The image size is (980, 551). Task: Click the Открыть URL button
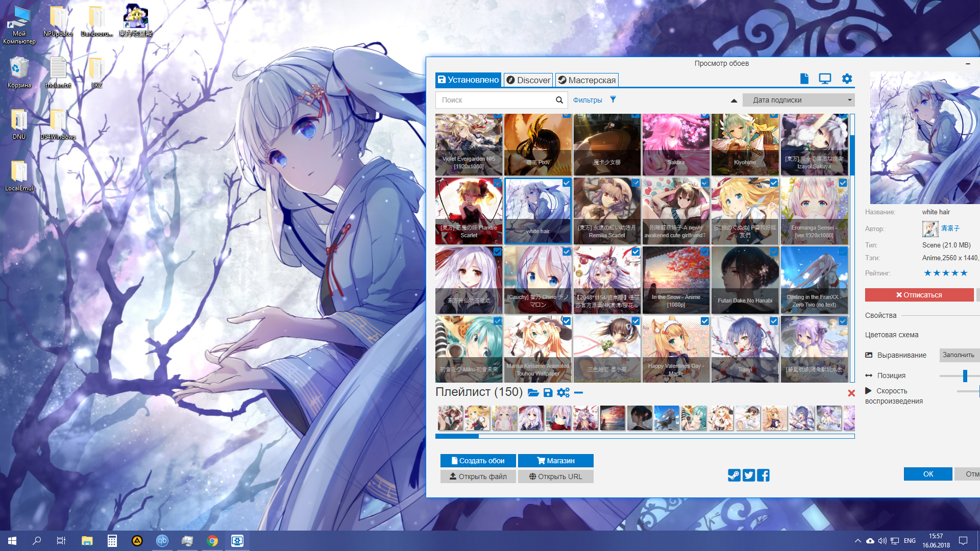[555, 477]
